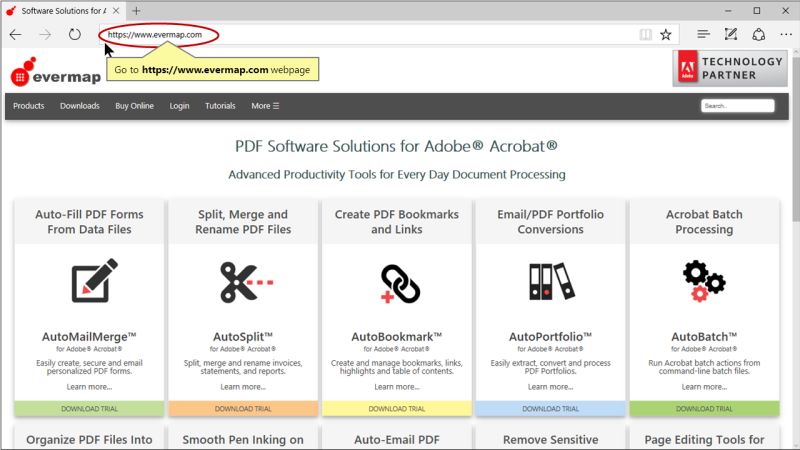Image resolution: width=800 pixels, height=450 pixels.
Task: Click the AutoPortfolio product title
Action: tap(550, 337)
